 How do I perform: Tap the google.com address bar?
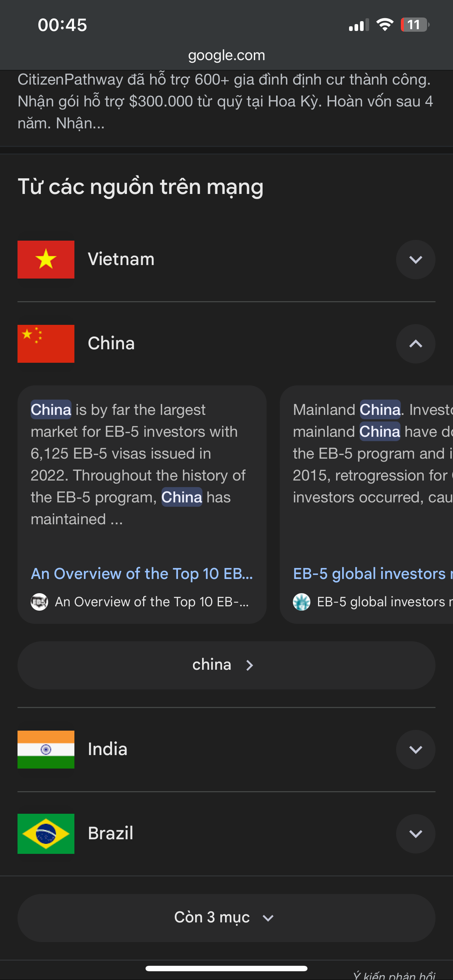[x=226, y=55]
